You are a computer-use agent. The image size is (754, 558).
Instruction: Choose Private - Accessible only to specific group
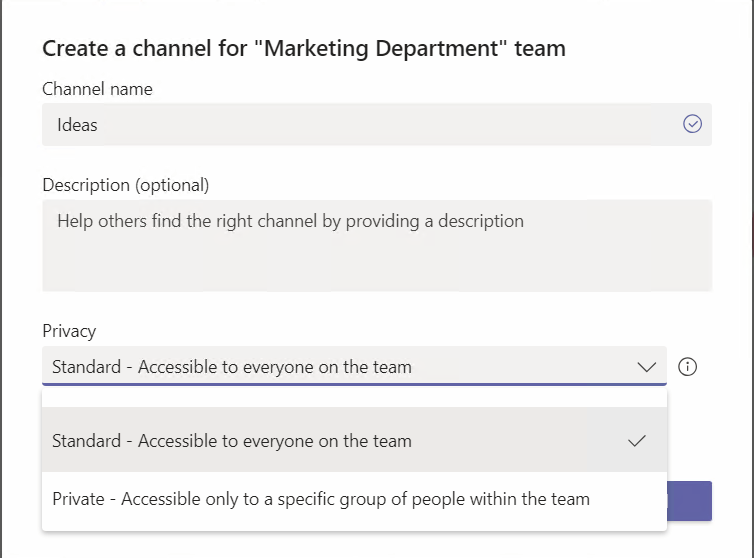pyautogui.click(x=320, y=499)
